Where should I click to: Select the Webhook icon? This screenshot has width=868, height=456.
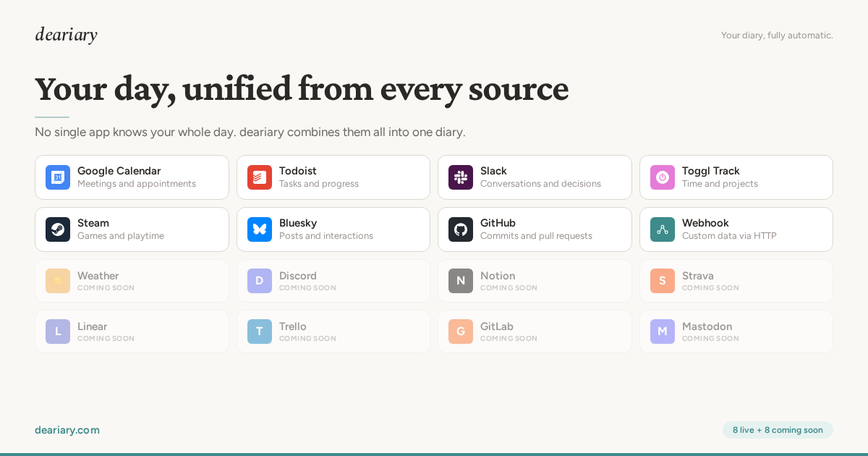click(663, 229)
